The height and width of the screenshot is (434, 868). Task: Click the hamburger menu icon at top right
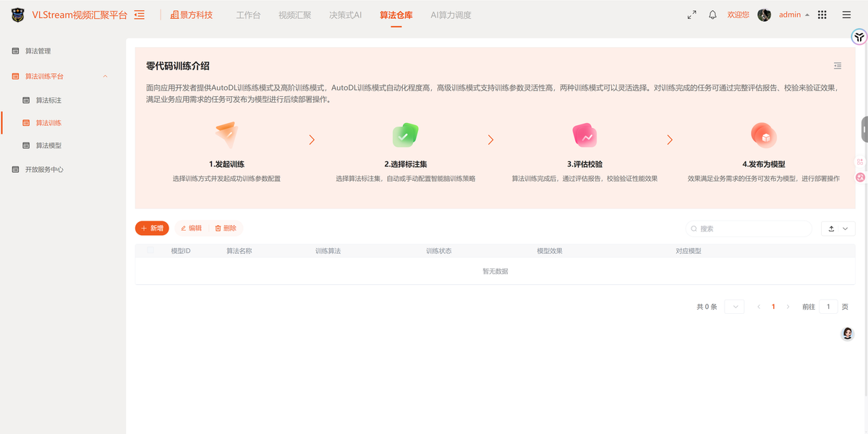[846, 14]
